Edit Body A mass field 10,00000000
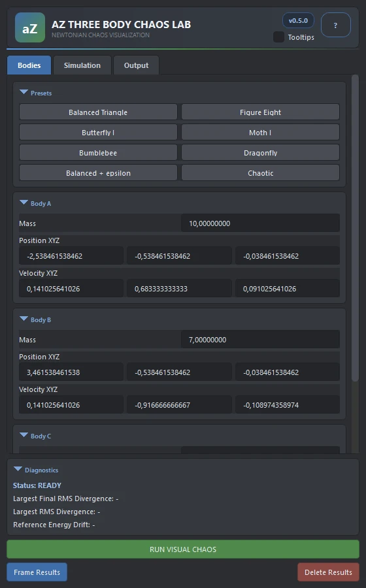The width and height of the screenshot is (366, 588). click(260, 223)
